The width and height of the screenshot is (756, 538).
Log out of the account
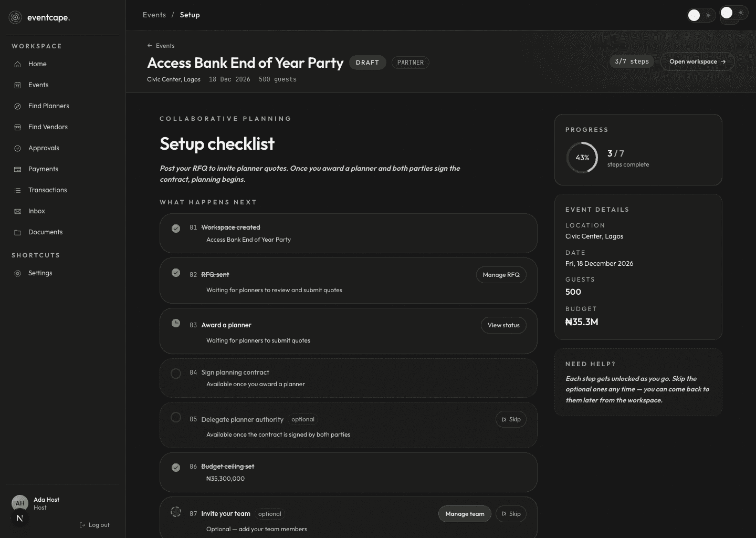[94, 525]
